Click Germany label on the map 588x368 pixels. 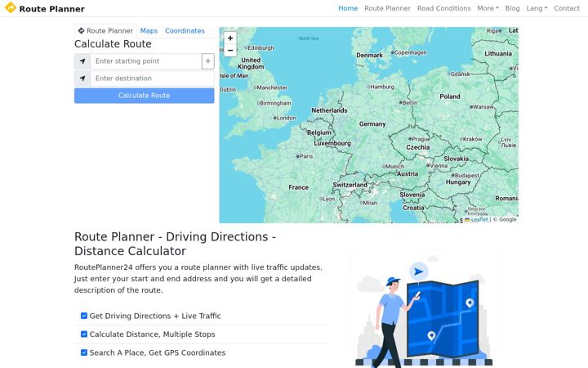[x=372, y=124]
